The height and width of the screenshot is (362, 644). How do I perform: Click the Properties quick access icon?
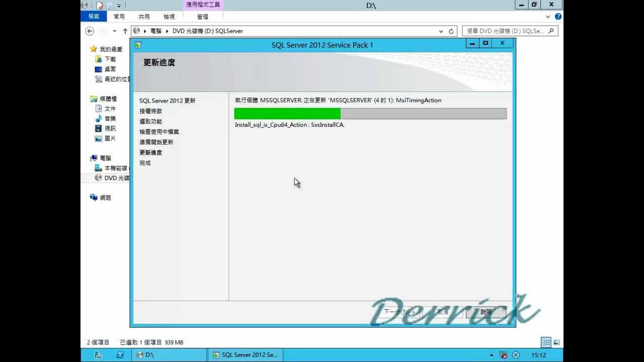100,6
